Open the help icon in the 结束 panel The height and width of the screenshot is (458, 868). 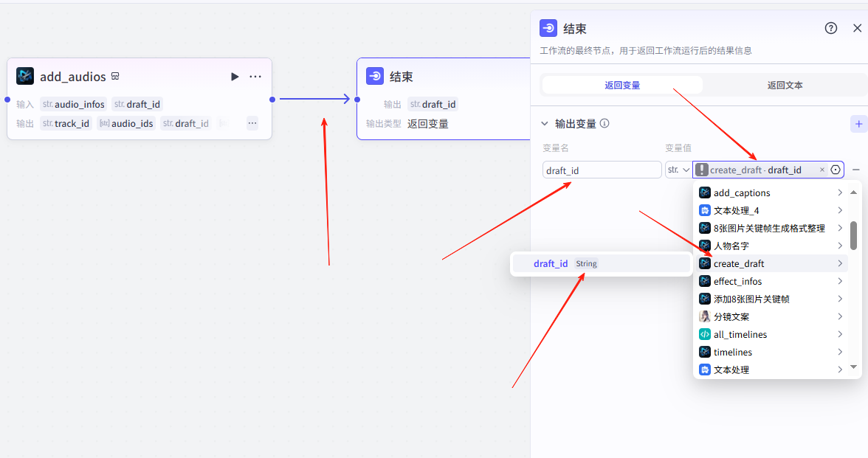831,28
